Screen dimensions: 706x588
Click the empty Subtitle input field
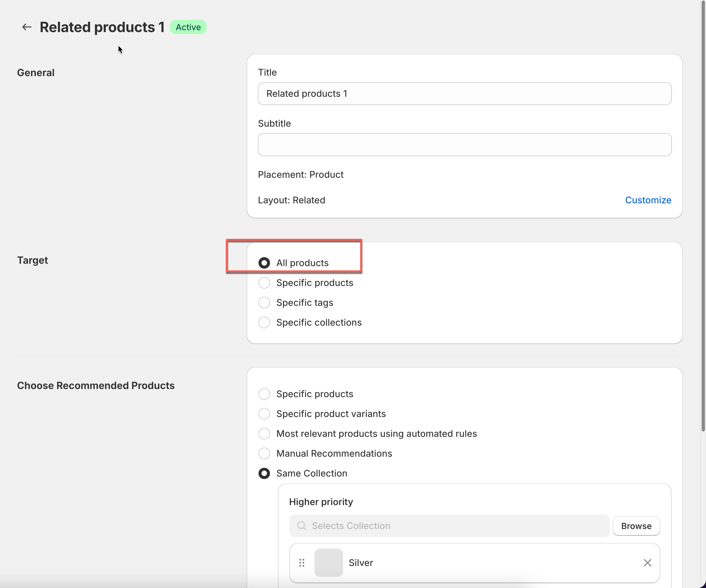click(x=464, y=145)
